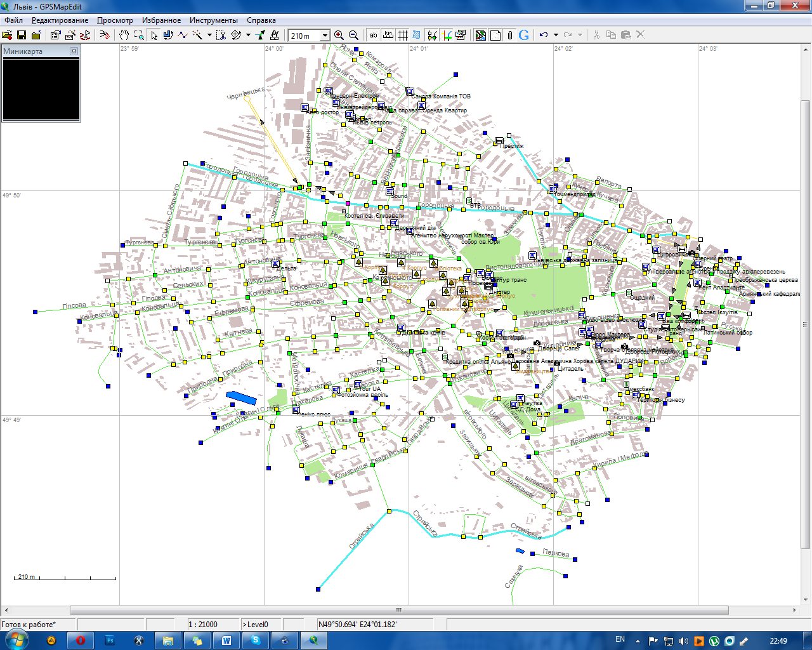The image size is (812, 650).
Task: Click the blank page outline icon
Action: [x=495, y=36]
